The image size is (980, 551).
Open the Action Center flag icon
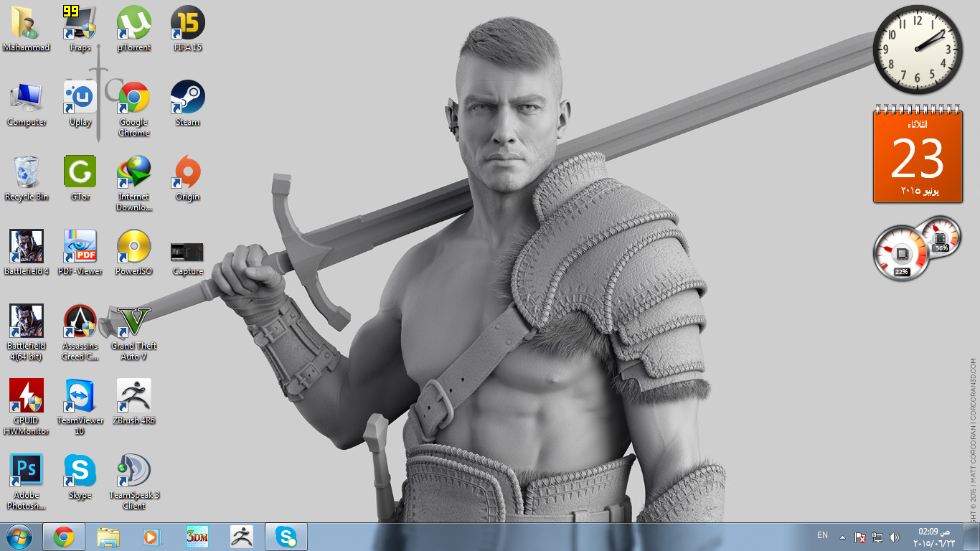[860, 537]
